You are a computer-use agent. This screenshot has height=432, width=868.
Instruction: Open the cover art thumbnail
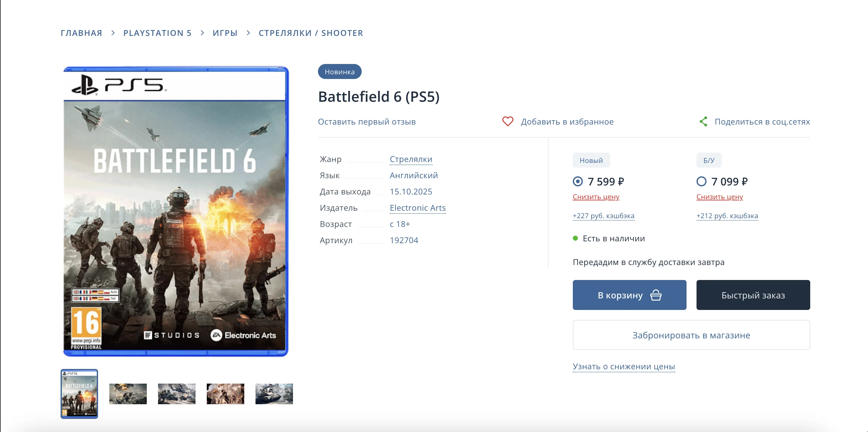pyautogui.click(x=79, y=394)
